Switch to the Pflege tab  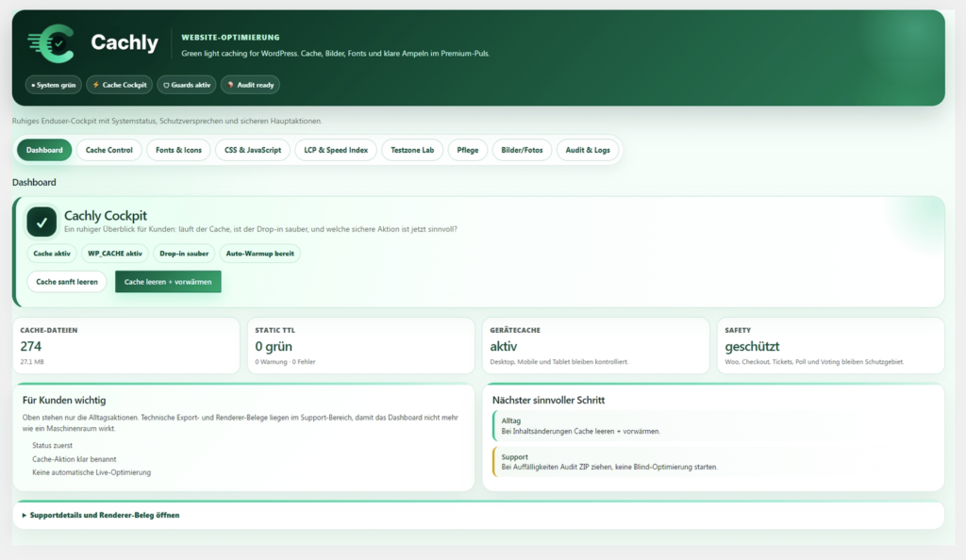coord(468,150)
